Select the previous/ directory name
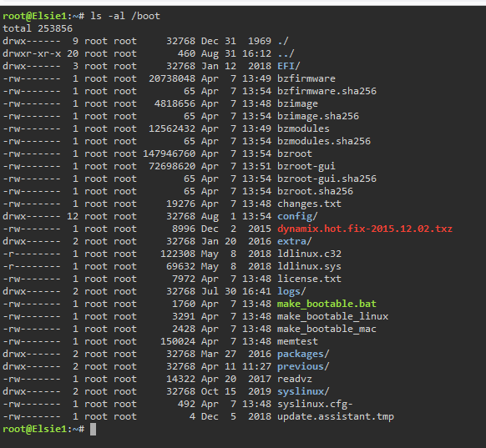Viewport: 486px width, 448px height. click(x=303, y=366)
